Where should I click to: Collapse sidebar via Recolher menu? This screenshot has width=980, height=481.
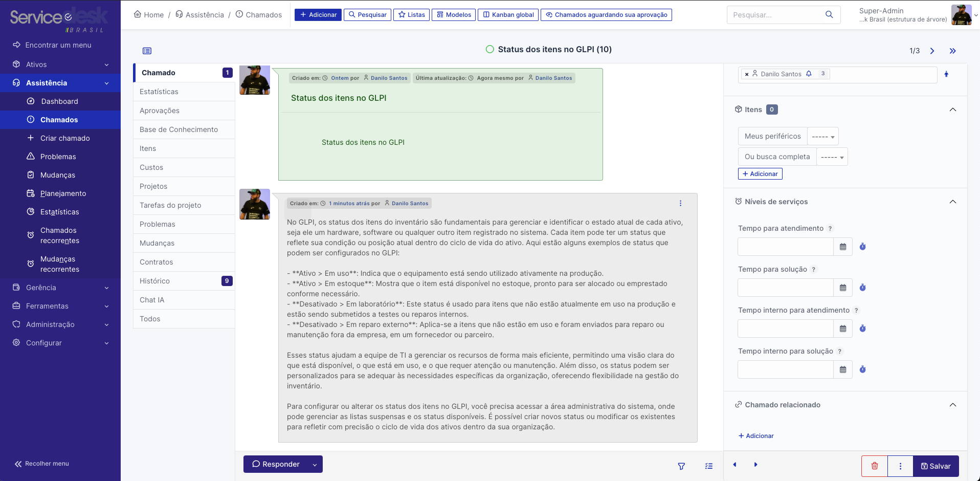pos(42,464)
